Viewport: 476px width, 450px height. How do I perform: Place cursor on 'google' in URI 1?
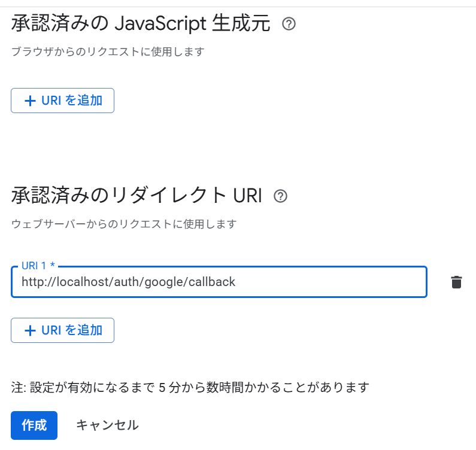click(x=165, y=282)
